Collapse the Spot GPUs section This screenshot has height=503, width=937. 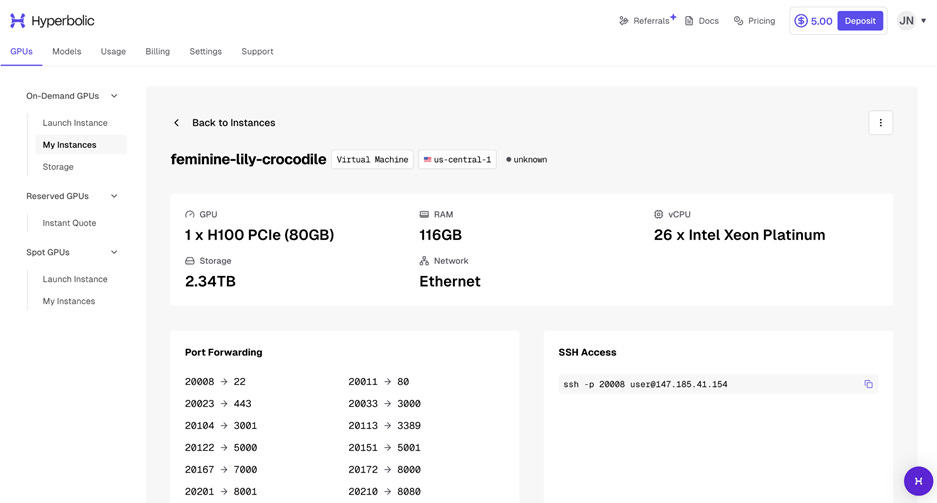114,252
